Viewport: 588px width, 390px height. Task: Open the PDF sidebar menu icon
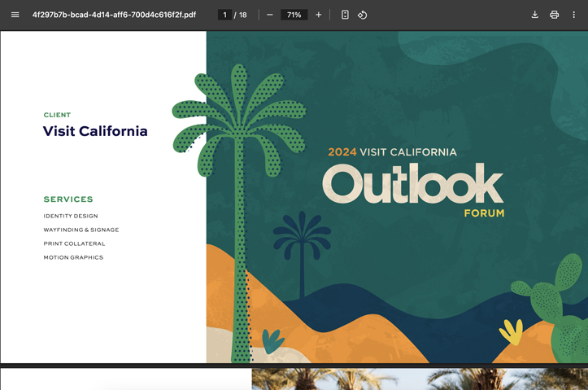(x=15, y=15)
